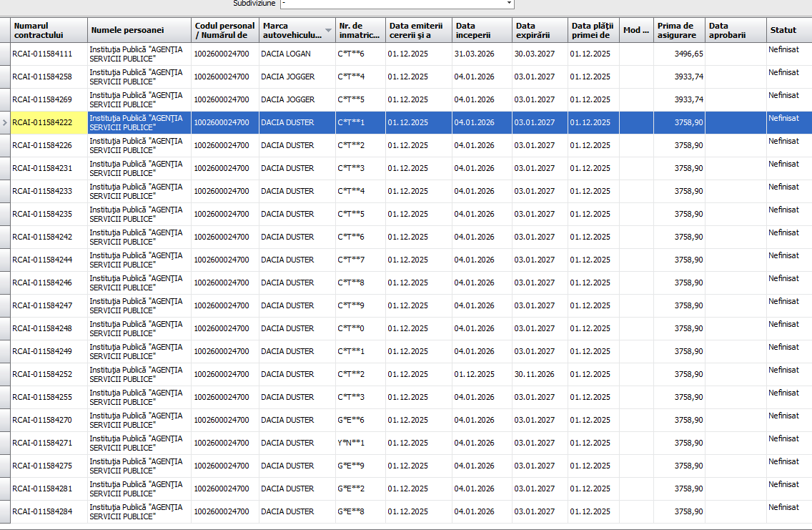
Task: Click the row indicator arrow for RCAI-011584222
Action: pos(5,122)
